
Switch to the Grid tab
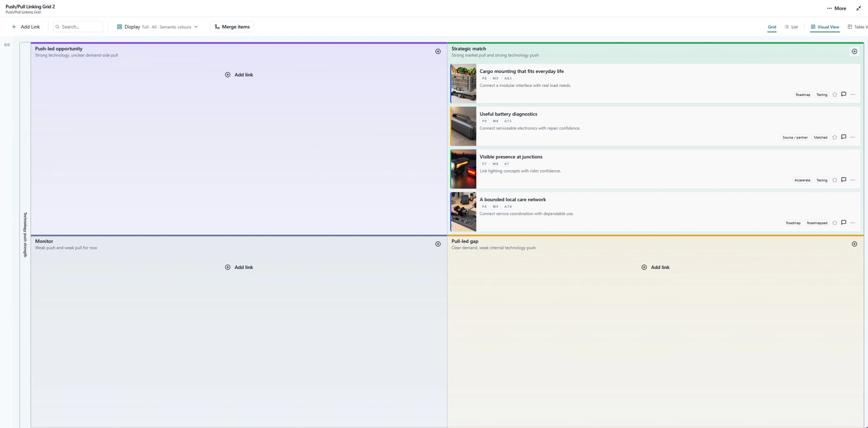tap(772, 27)
